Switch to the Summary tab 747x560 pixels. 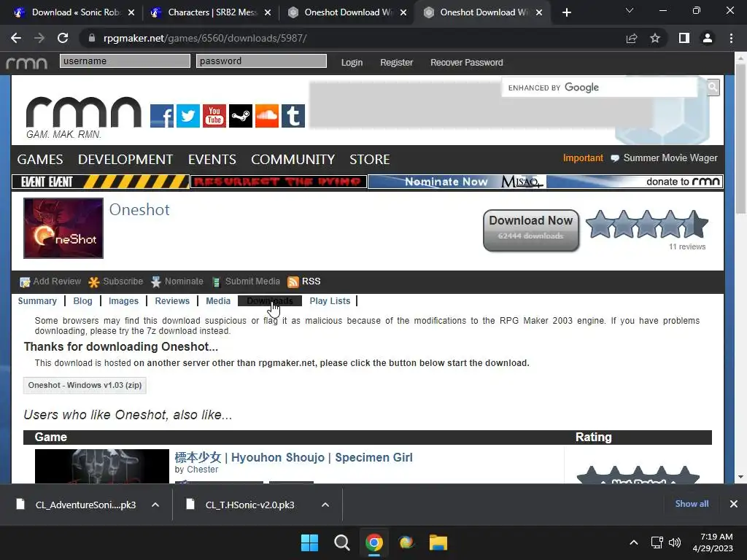point(37,301)
